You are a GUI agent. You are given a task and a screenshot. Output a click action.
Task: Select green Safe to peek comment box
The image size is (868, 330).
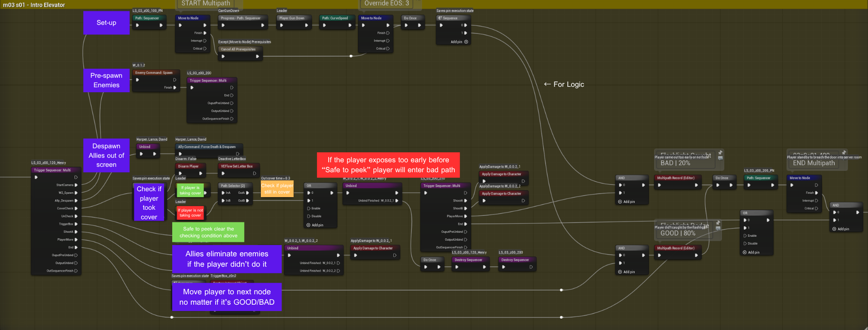[208, 232]
